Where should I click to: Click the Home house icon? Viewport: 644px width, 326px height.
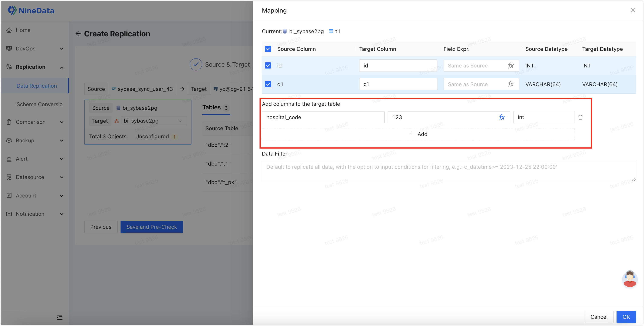point(9,30)
